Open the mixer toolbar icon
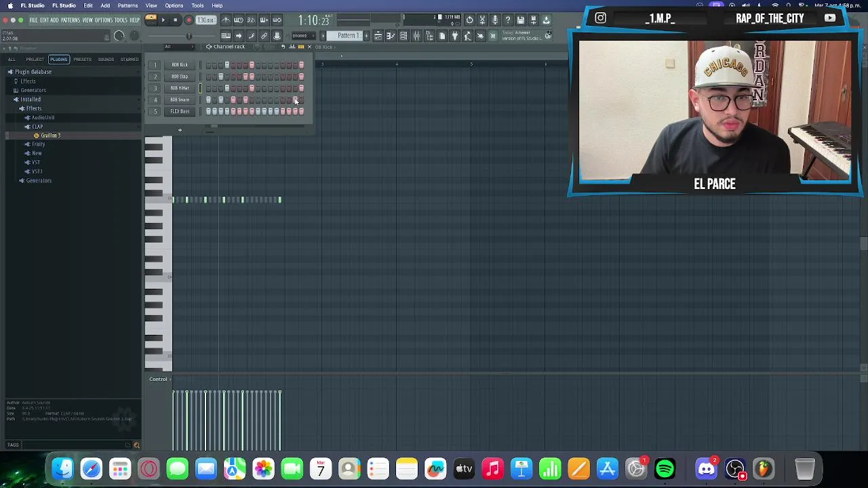Image resolution: width=868 pixels, height=488 pixels. click(x=416, y=36)
